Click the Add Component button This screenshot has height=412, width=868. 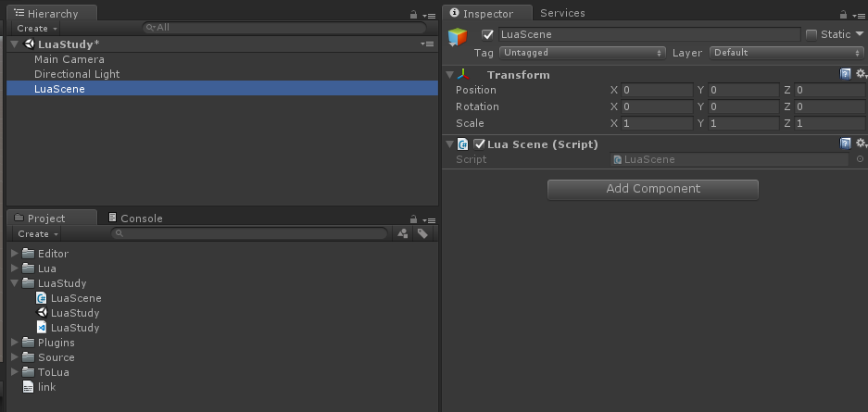pos(653,189)
